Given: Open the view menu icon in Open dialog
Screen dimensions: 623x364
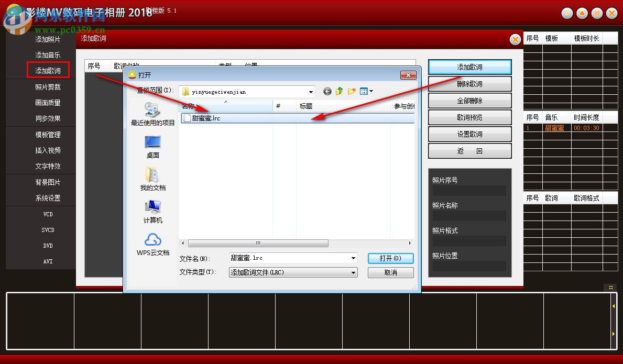Looking at the screenshot, I should click(366, 92).
